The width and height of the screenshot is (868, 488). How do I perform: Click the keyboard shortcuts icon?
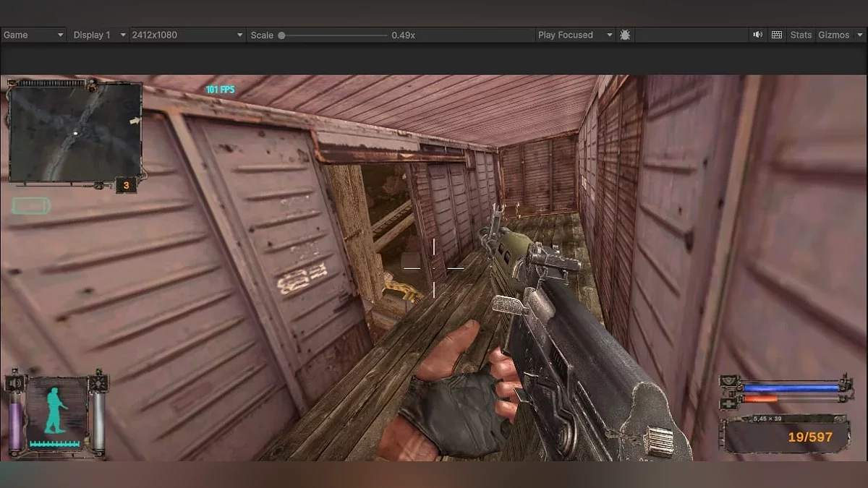(776, 35)
